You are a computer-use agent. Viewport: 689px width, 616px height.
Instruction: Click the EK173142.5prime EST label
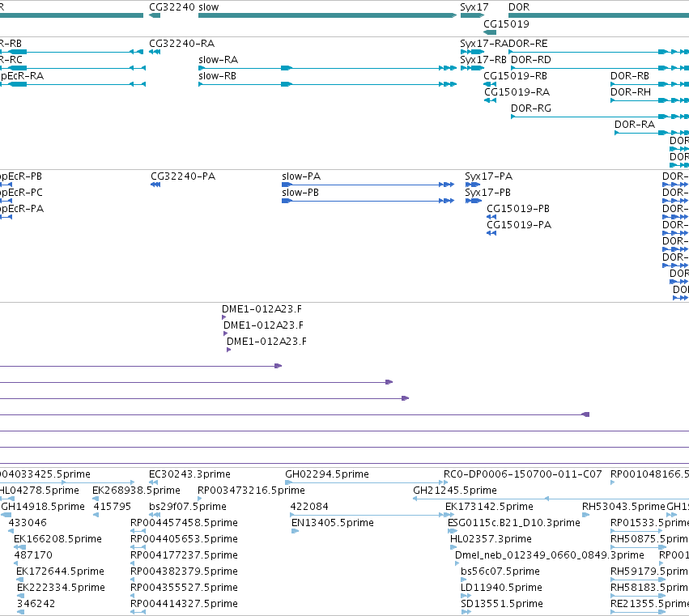pos(490,507)
